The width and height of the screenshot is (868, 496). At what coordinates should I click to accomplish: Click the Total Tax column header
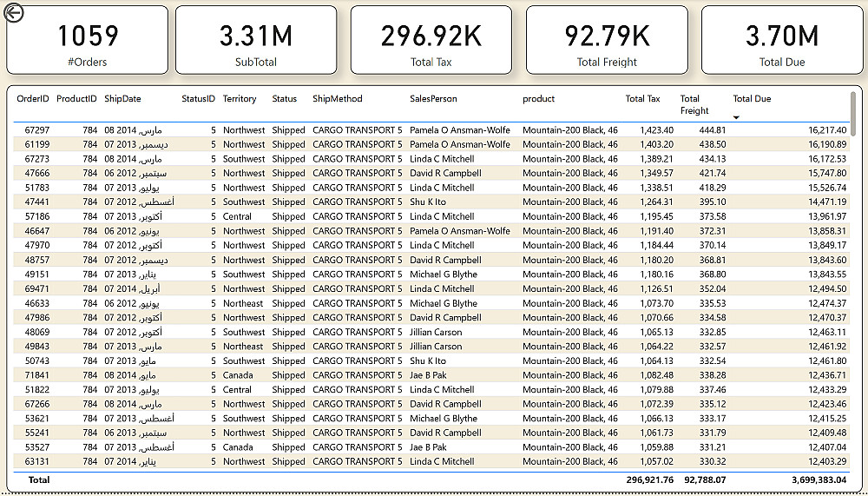tap(642, 99)
